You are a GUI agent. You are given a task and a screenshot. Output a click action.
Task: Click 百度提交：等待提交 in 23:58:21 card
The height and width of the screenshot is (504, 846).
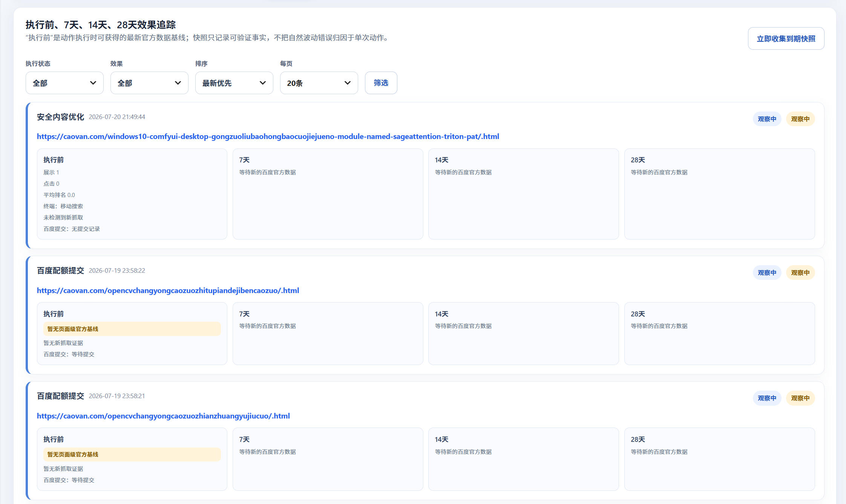(x=69, y=480)
